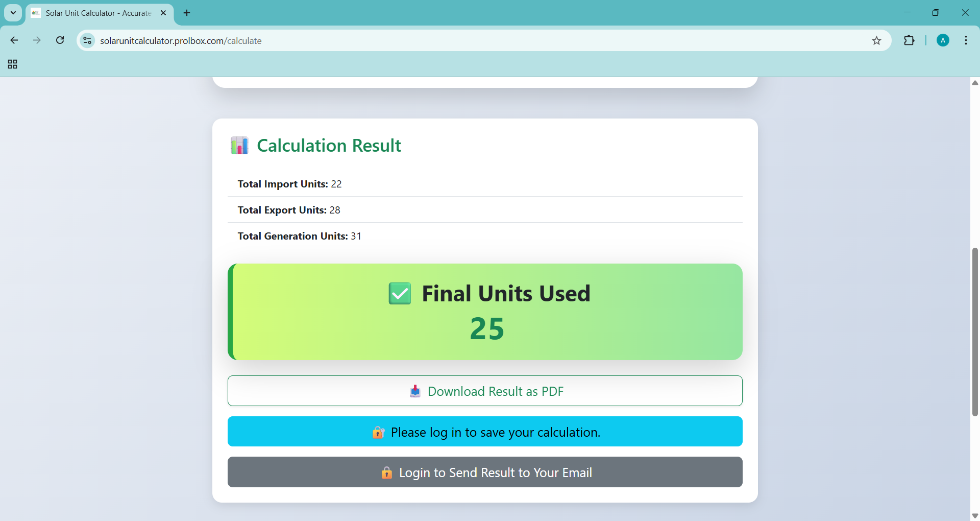Open the site information icon
The width and height of the screenshot is (980, 521).
88,40
